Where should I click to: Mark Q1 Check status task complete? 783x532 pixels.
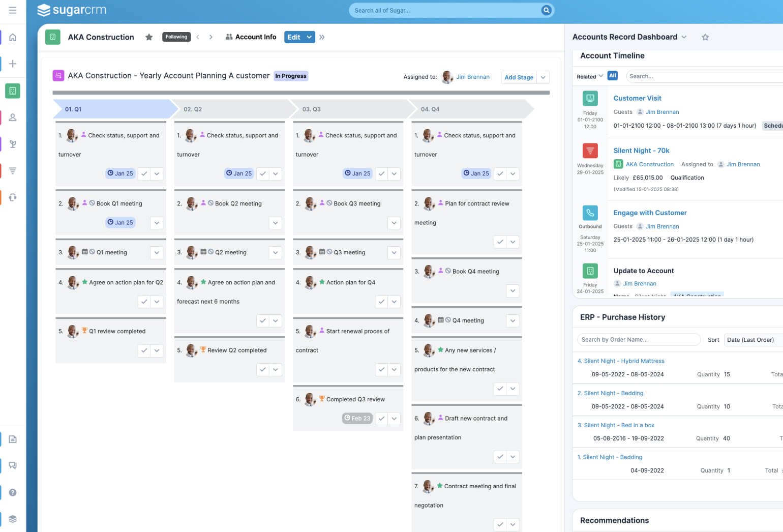[x=144, y=173]
